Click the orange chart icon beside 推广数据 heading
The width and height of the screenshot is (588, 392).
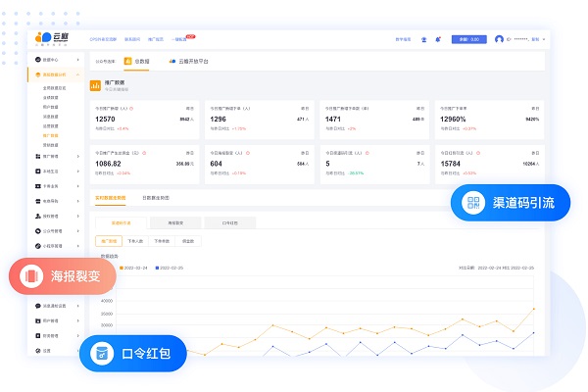[x=95, y=86]
